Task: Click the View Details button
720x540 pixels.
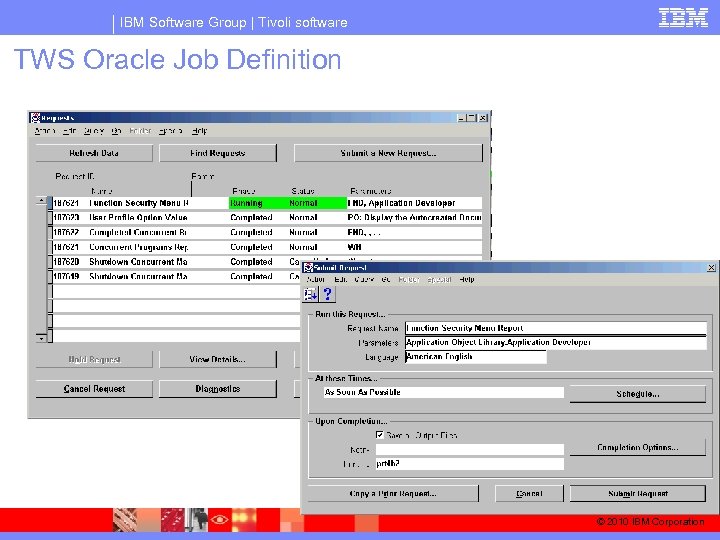Action: click(x=218, y=359)
